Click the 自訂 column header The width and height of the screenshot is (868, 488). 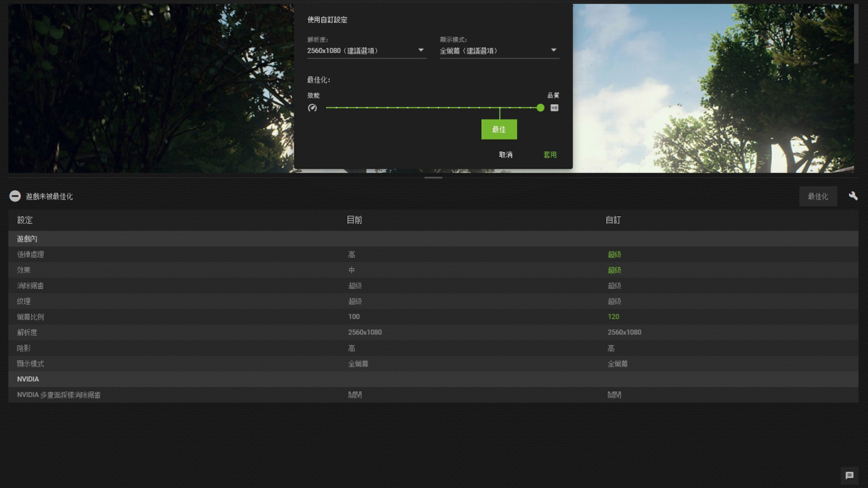pos(613,221)
